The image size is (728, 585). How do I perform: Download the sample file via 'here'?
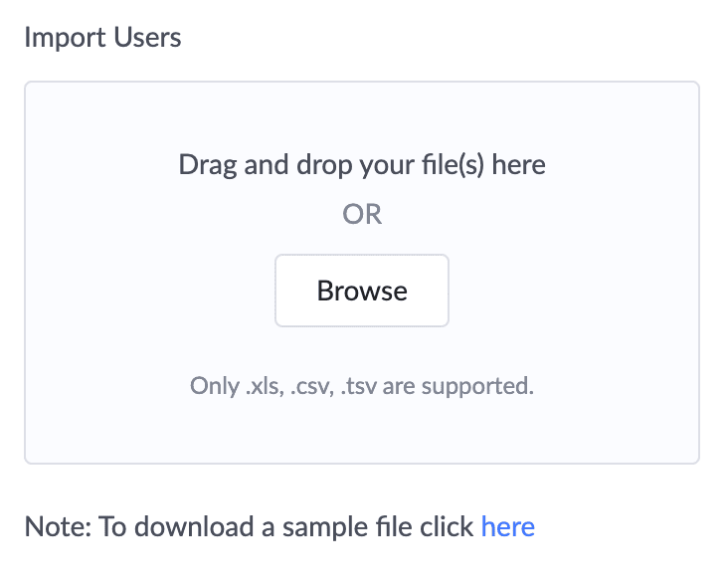click(507, 526)
